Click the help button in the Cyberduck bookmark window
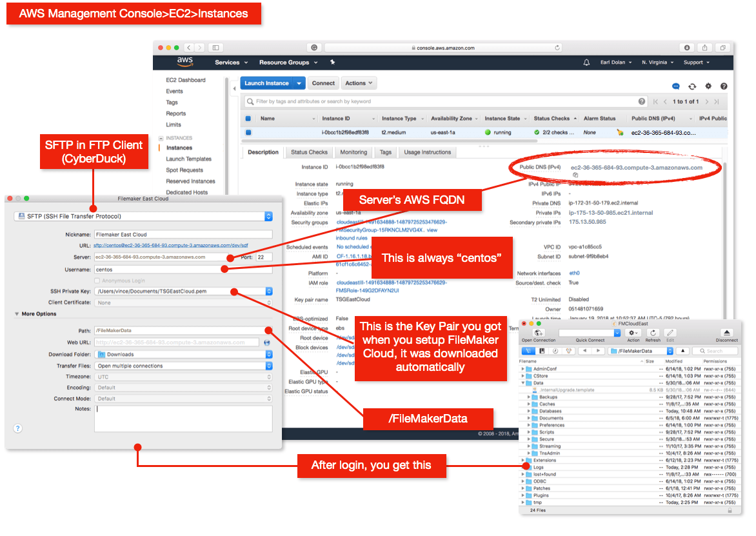Image resolution: width=756 pixels, height=536 pixels. tap(18, 428)
